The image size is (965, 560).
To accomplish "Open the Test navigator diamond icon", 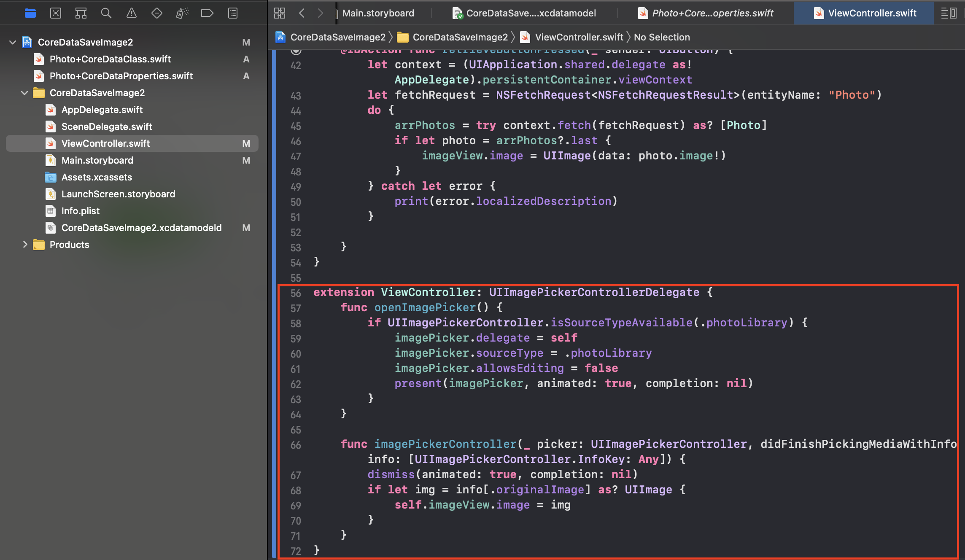I will coord(157,13).
